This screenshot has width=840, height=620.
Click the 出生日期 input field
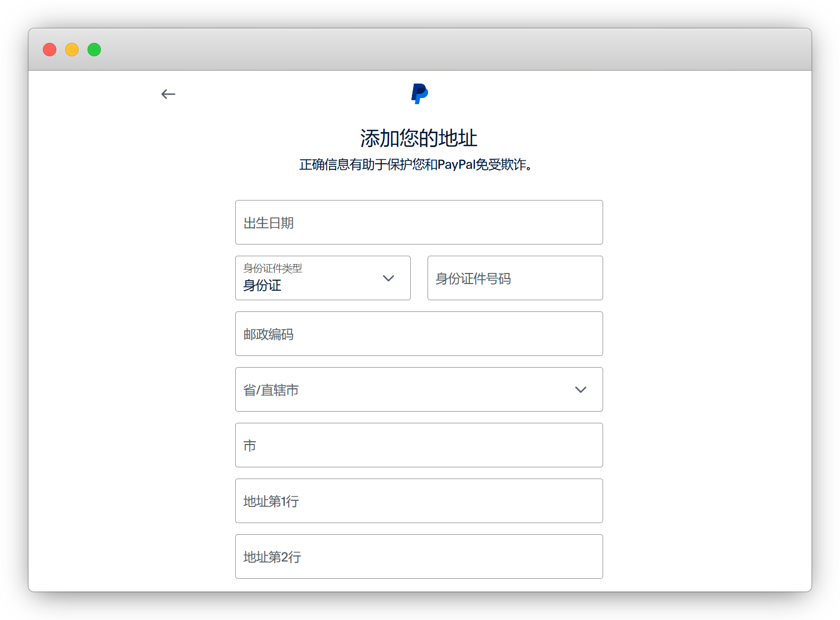tap(419, 222)
